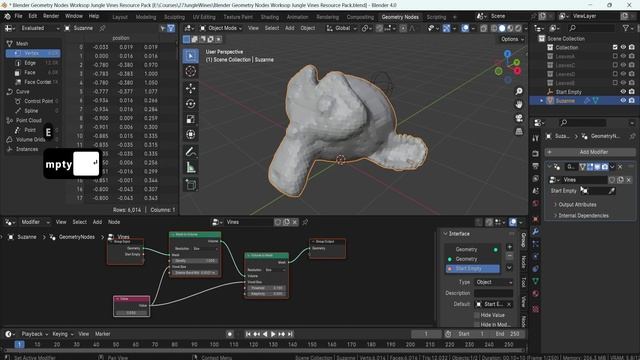Open Object Mode dropdown
This screenshot has height=360, width=640.
point(221,28)
